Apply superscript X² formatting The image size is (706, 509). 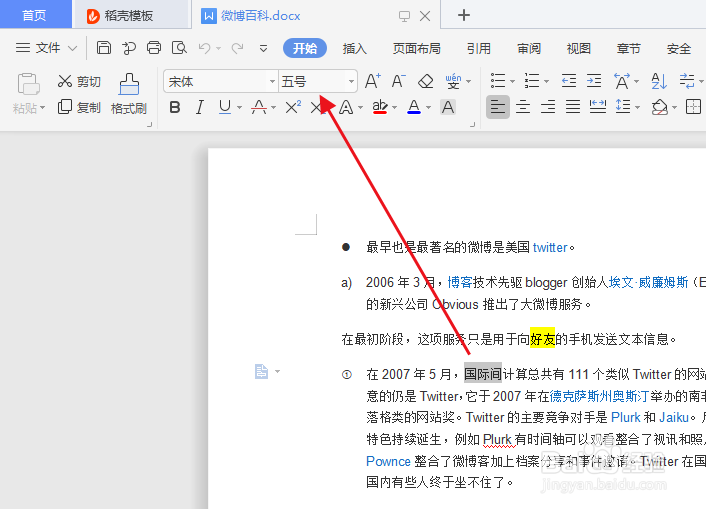293,107
